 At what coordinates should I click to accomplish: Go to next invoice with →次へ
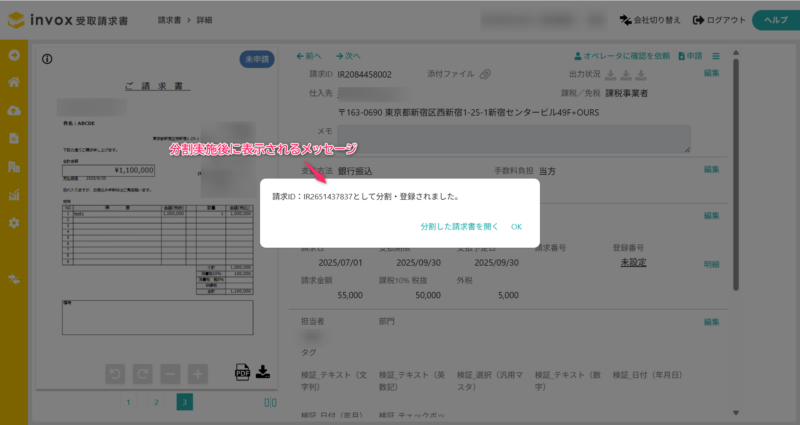348,56
